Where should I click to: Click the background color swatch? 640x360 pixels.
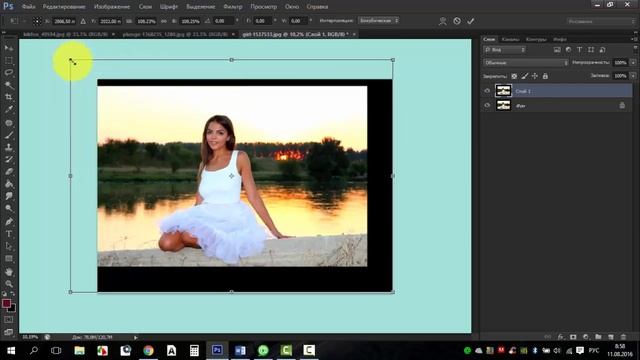pos(13,308)
